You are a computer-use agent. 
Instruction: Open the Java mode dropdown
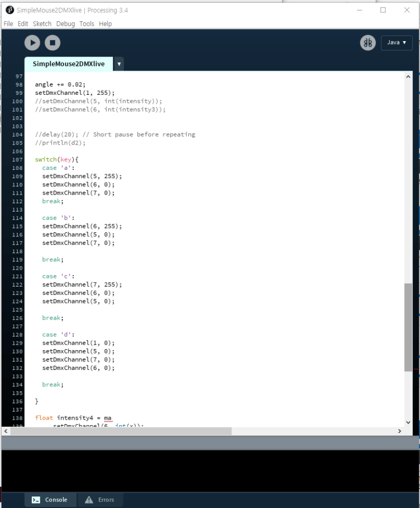click(396, 43)
